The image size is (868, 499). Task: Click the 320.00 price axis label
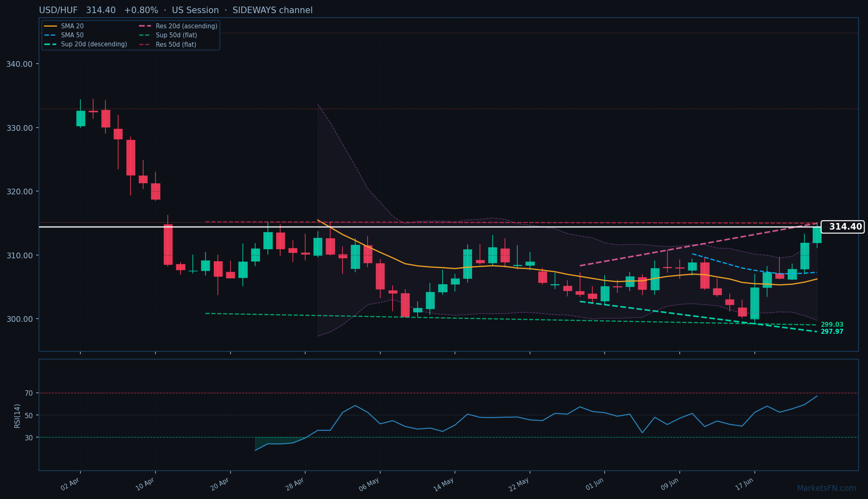click(x=19, y=191)
